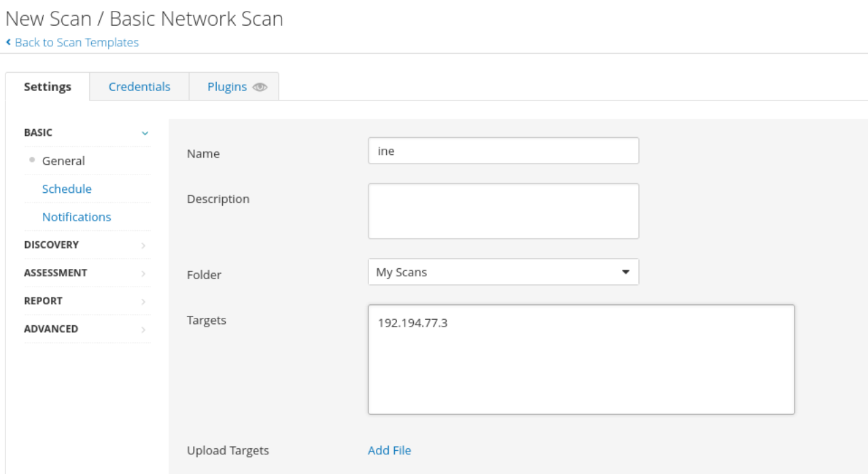Collapse the BASIC section chevron

coord(143,133)
